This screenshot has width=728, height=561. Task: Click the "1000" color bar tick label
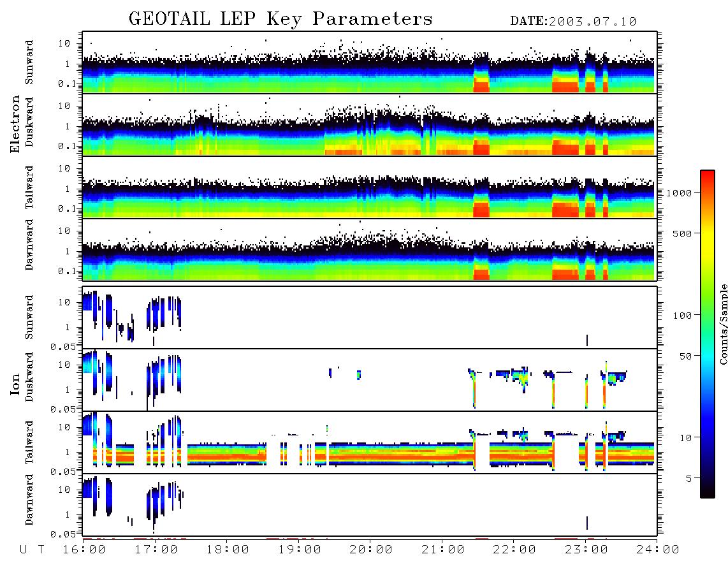(x=680, y=193)
